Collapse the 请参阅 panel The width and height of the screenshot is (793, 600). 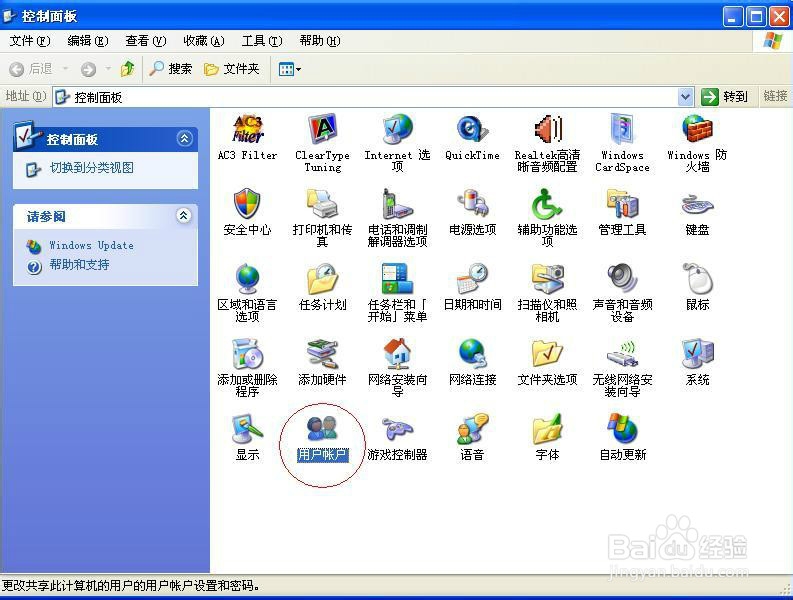click(x=184, y=216)
